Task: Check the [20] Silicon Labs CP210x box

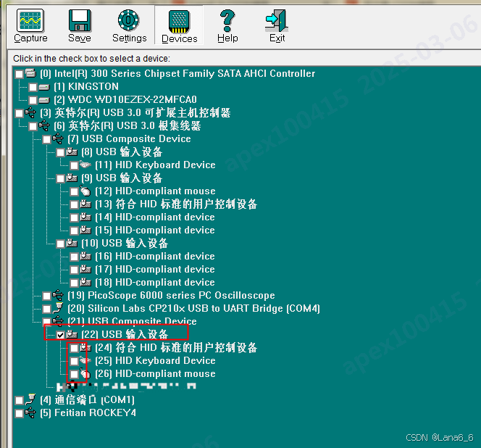Action: (46, 309)
